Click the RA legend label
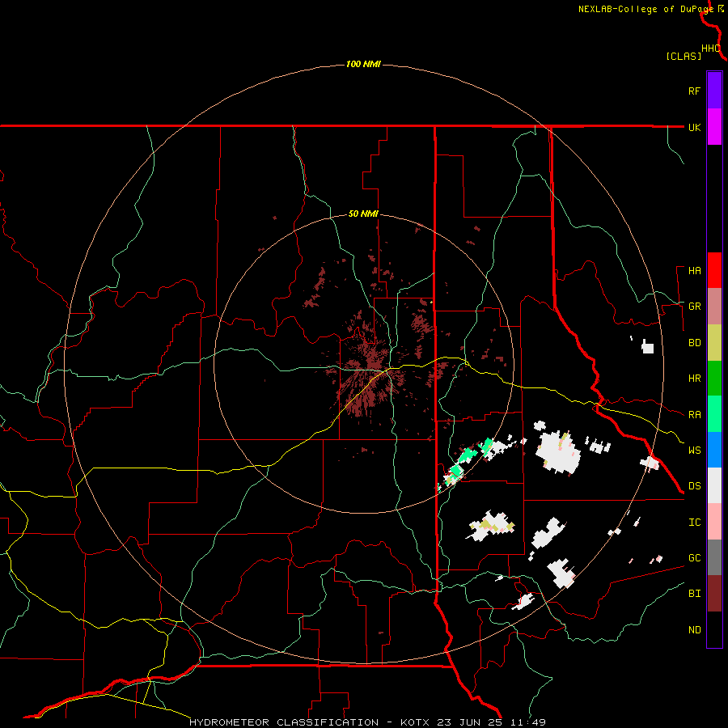728x728 pixels. (x=694, y=415)
